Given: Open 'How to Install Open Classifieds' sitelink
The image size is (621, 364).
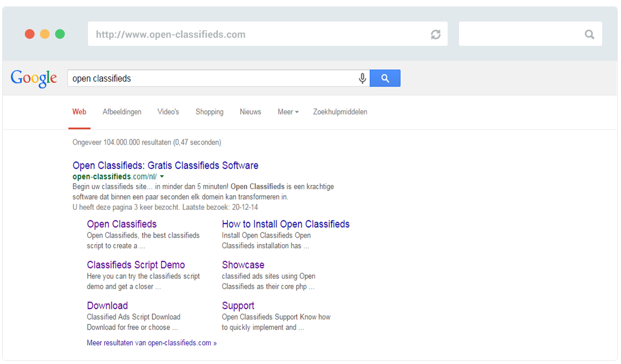Looking at the screenshot, I should (286, 224).
